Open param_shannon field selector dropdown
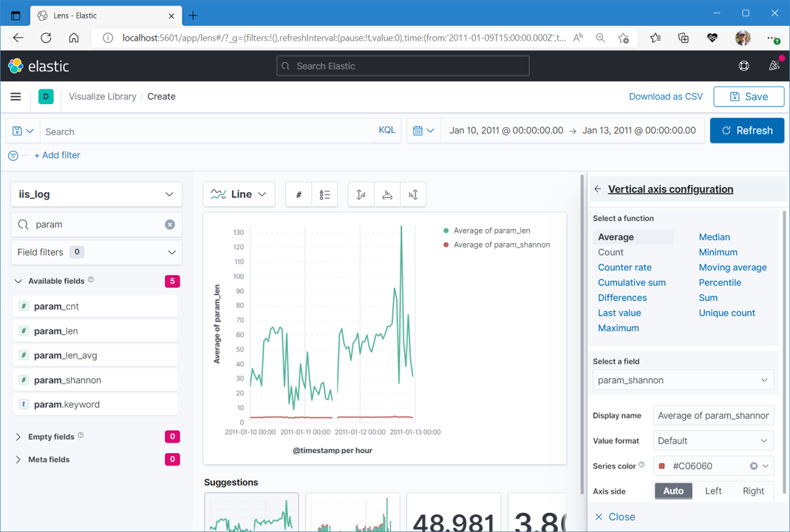The width and height of the screenshot is (790, 532). pyautogui.click(x=683, y=381)
